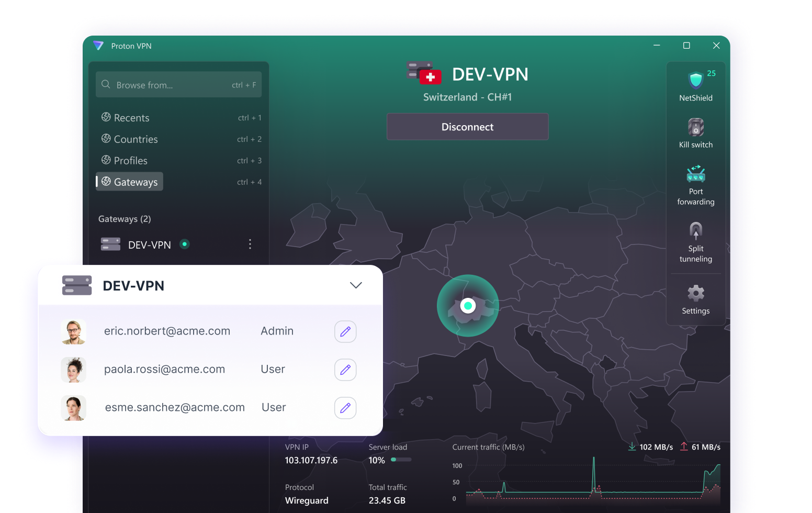812x513 pixels.
Task: Edit eric.norbert@acme.com user entry
Action: click(345, 331)
